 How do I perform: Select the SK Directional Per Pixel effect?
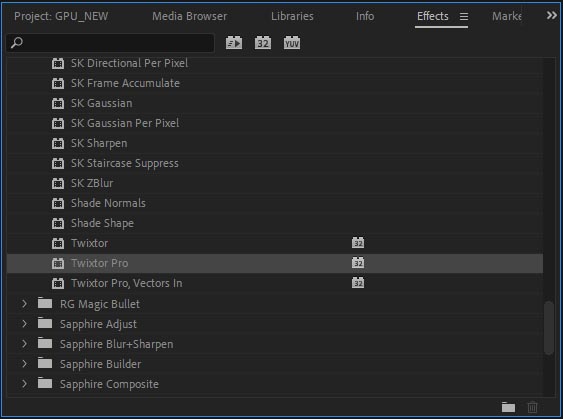click(x=129, y=63)
